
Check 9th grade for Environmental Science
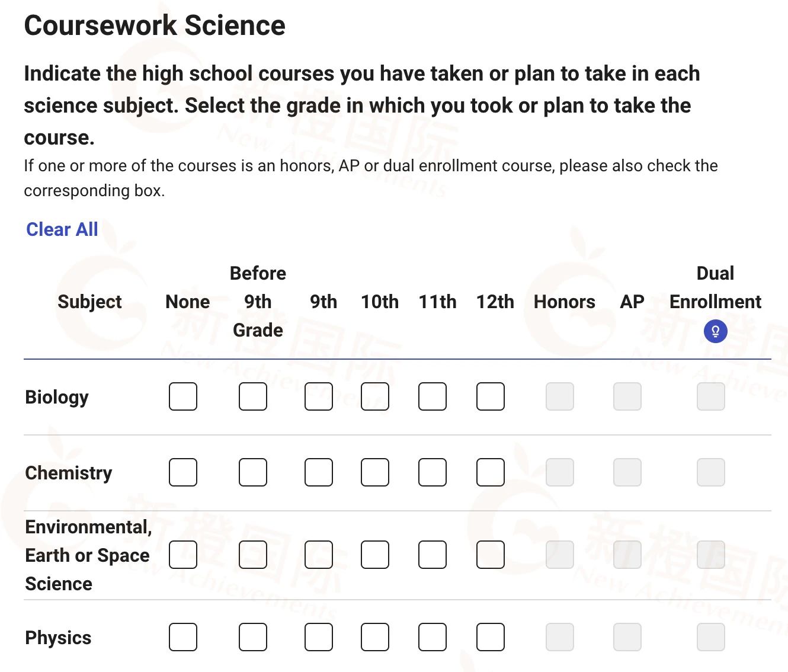[x=319, y=555]
